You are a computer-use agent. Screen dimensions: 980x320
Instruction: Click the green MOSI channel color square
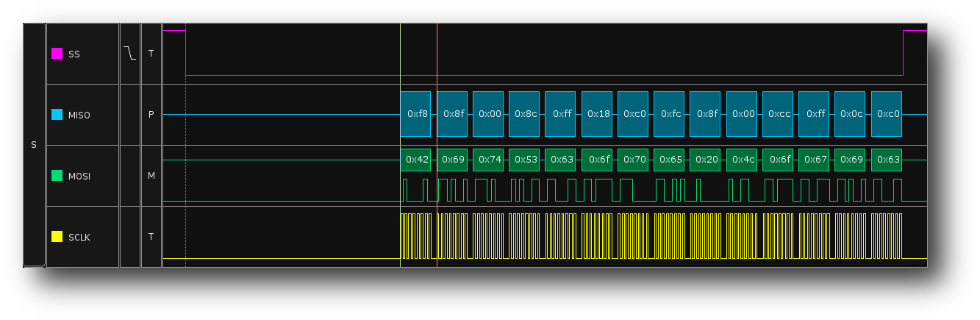click(57, 176)
